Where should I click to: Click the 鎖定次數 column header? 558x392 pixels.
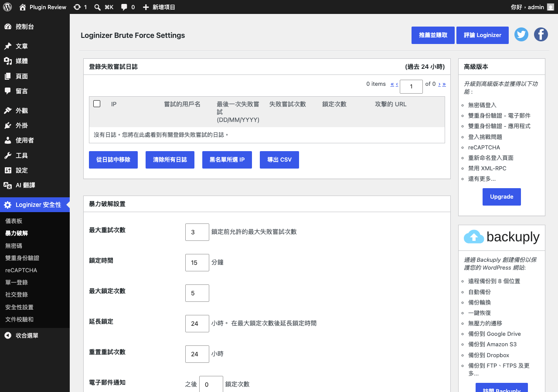click(334, 104)
